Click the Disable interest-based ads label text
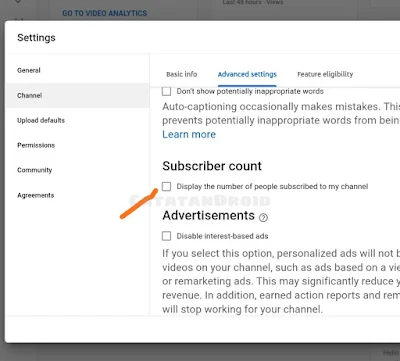This screenshot has width=400, height=361. tap(222, 236)
